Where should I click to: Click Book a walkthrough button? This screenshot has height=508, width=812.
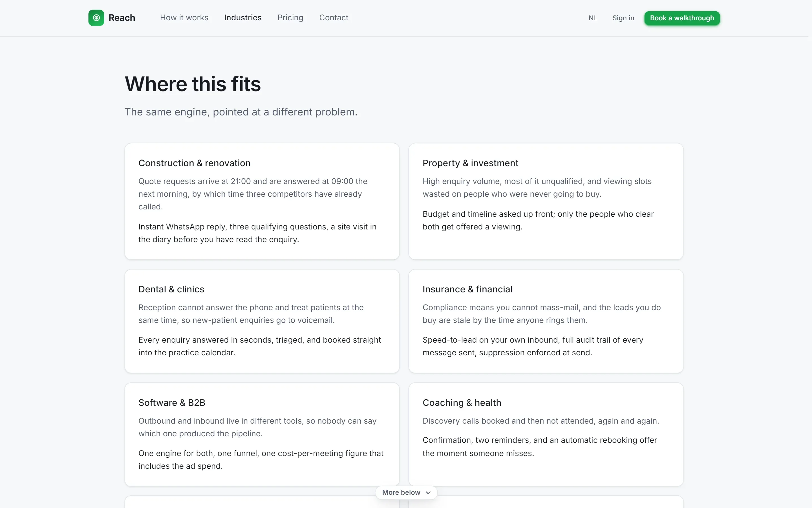click(682, 18)
